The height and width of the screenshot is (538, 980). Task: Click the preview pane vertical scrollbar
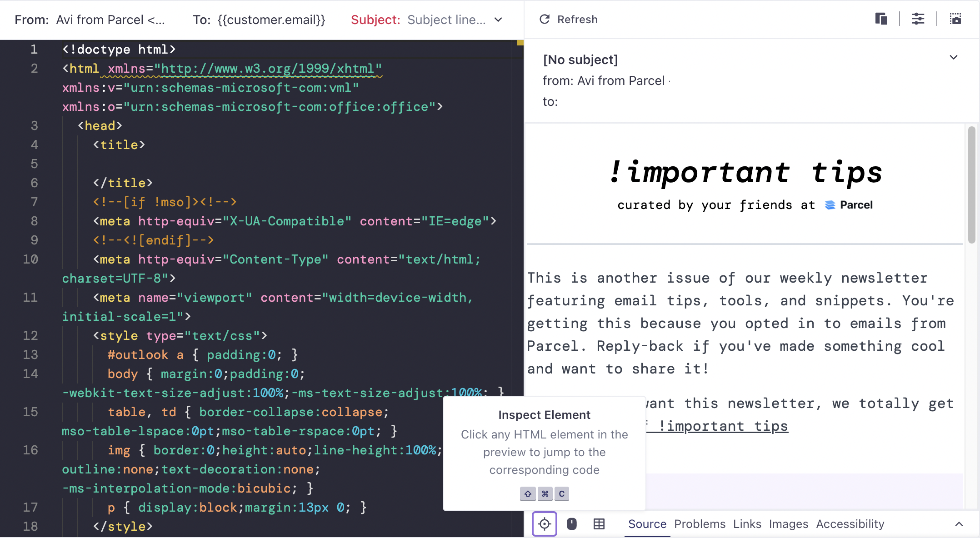point(971,184)
